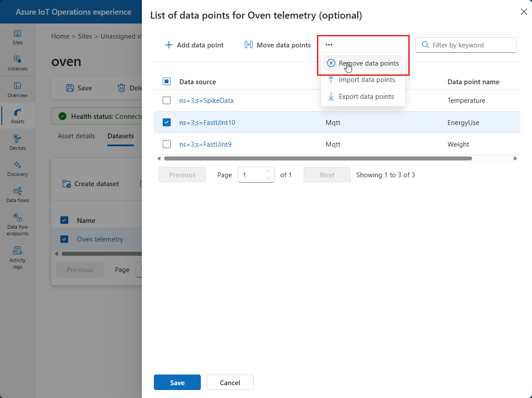Open Discovery in the left sidebar
Viewport: 532px width, 398px height.
point(17,169)
